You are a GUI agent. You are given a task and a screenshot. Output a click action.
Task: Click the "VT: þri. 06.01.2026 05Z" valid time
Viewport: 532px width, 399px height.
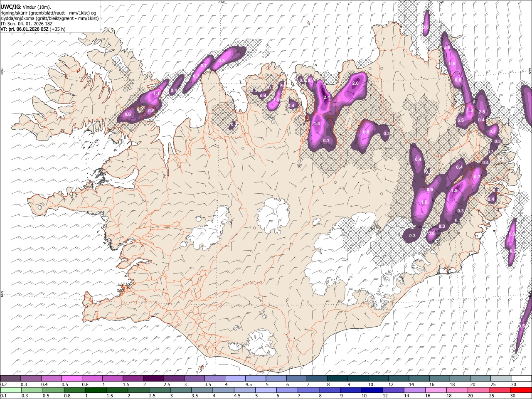click(x=25, y=29)
